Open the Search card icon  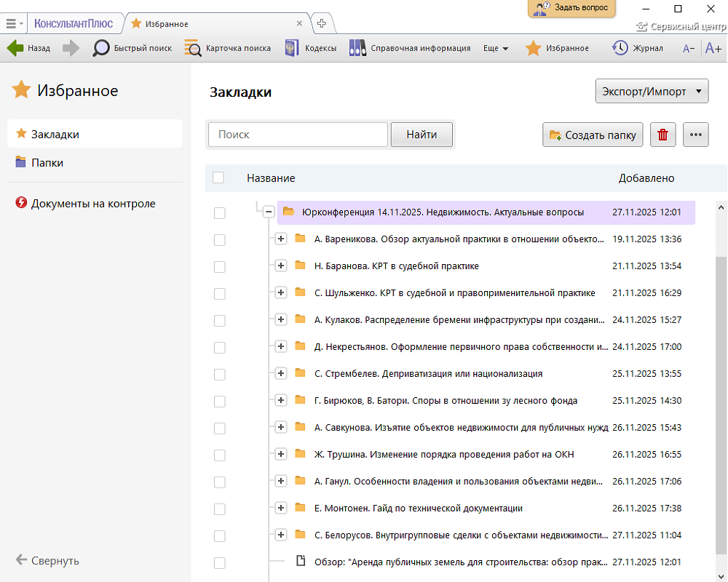[x=193, y=48]
